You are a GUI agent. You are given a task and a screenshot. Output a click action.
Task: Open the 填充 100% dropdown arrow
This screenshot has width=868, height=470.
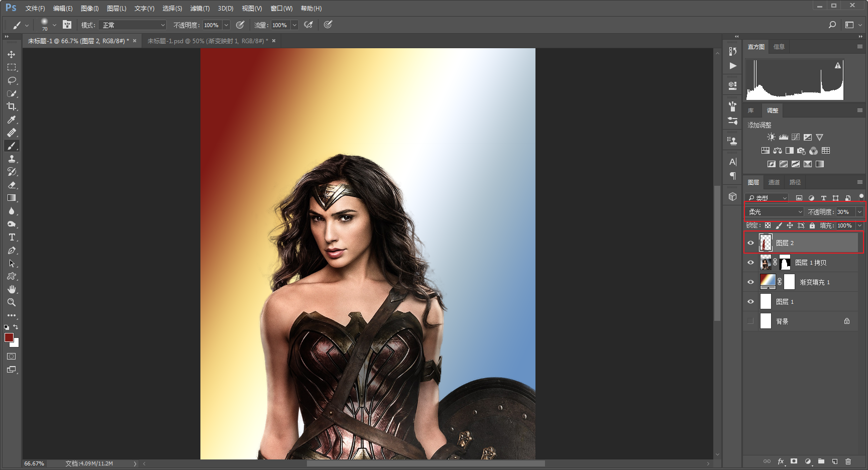point(859,225)
